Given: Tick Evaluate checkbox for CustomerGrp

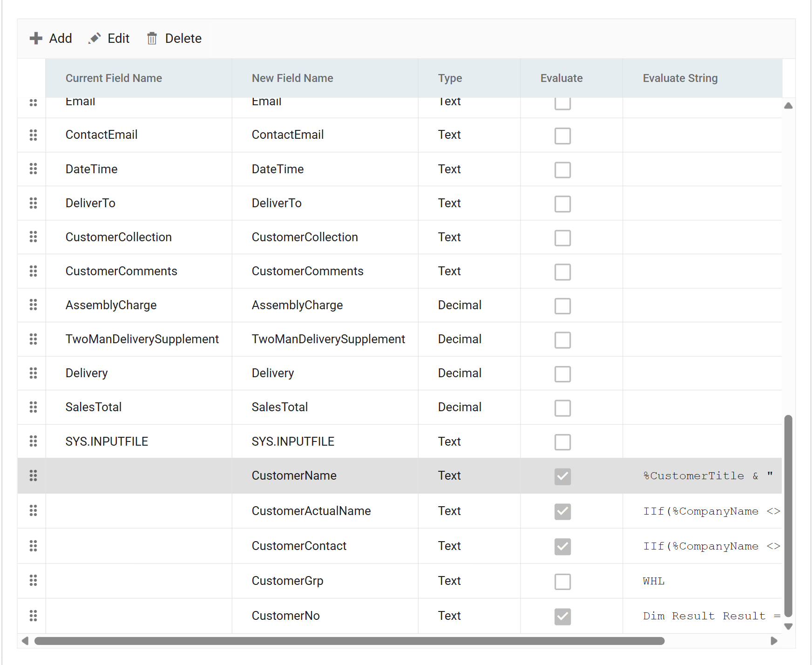Looking at the screenshot, I should (x=562, y=582).
